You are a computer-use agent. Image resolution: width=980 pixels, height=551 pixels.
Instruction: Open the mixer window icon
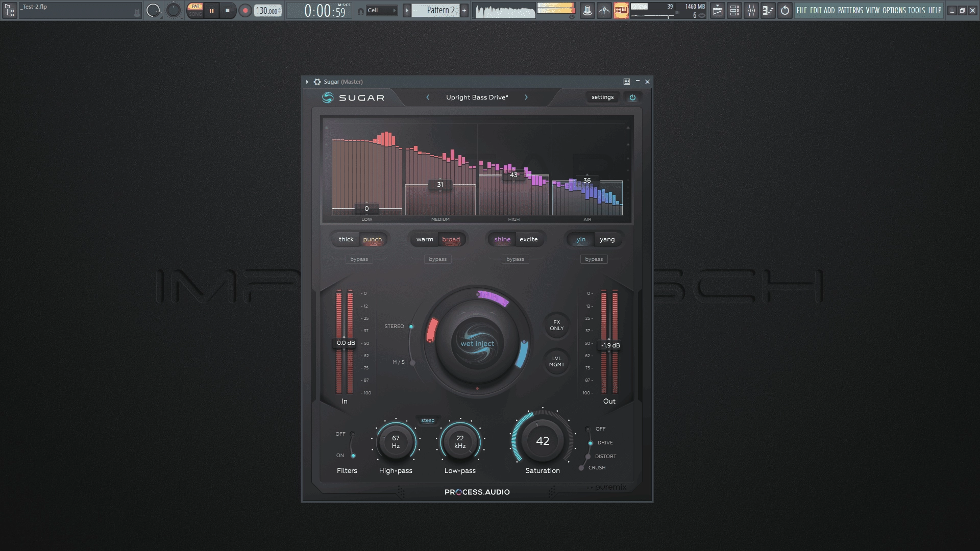click(x=751, y=10)
